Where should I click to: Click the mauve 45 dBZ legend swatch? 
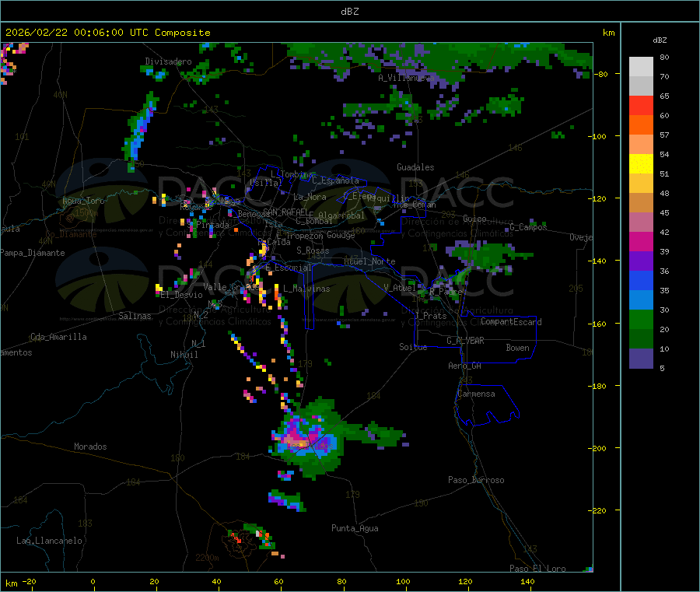(641, 222)
